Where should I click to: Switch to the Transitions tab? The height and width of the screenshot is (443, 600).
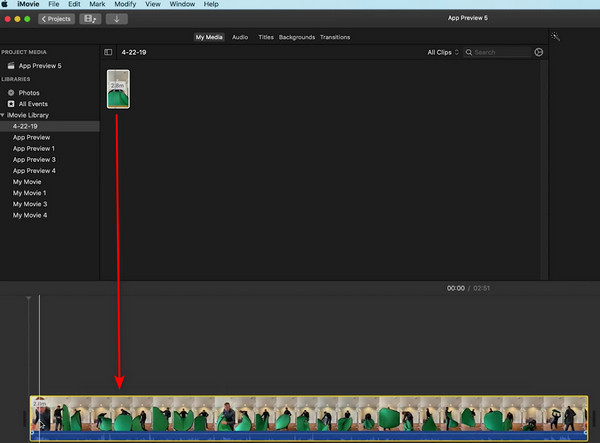[335, 37]
